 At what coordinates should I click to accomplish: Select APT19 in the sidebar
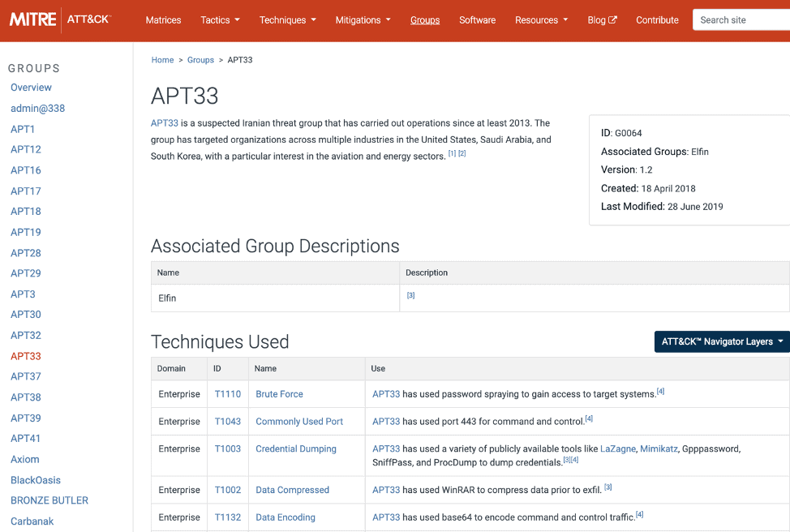pos(26,232)
